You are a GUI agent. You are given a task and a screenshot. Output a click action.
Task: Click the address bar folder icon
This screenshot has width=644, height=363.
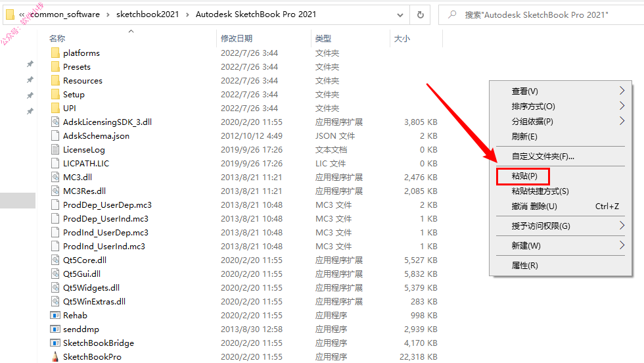11,15
